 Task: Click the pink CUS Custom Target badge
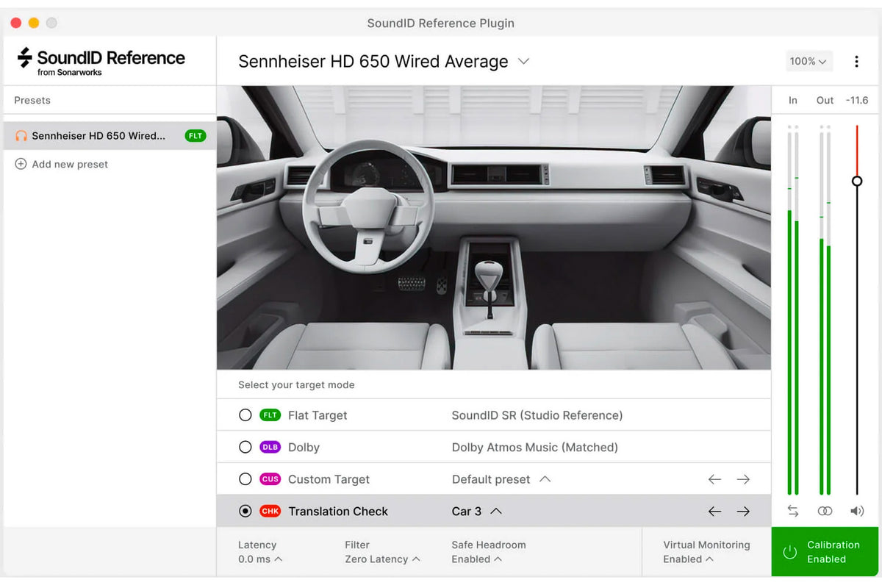[x=270, y=479]
